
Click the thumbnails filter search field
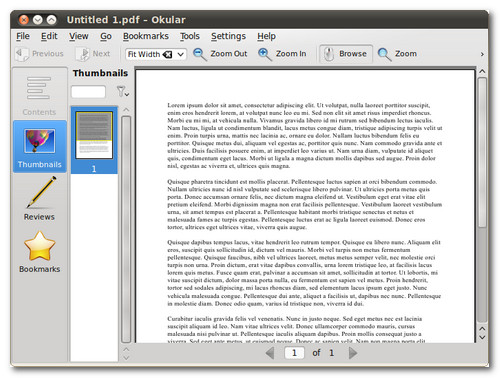[88, 92]
